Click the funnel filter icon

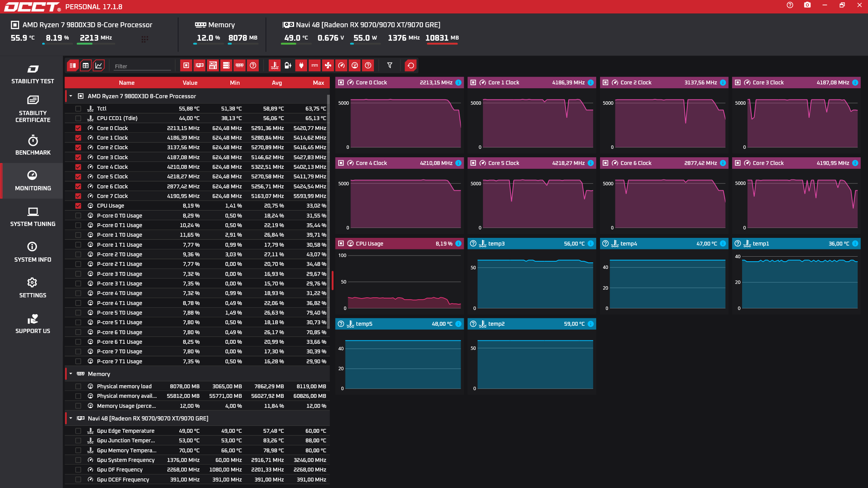[390, 66]
